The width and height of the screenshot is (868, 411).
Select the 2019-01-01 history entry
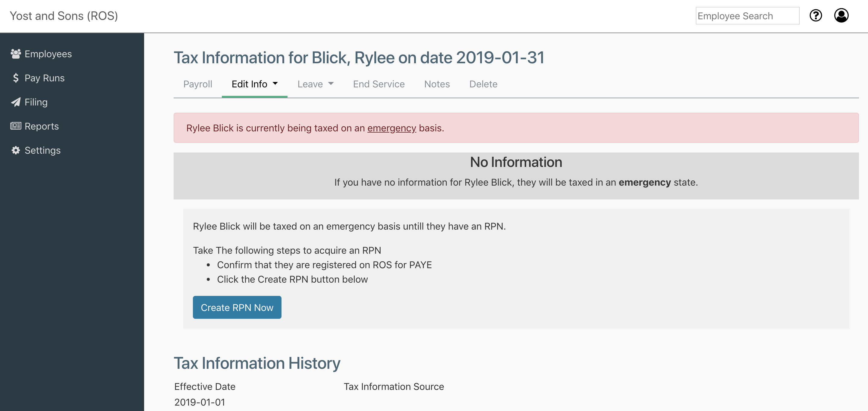200,402
